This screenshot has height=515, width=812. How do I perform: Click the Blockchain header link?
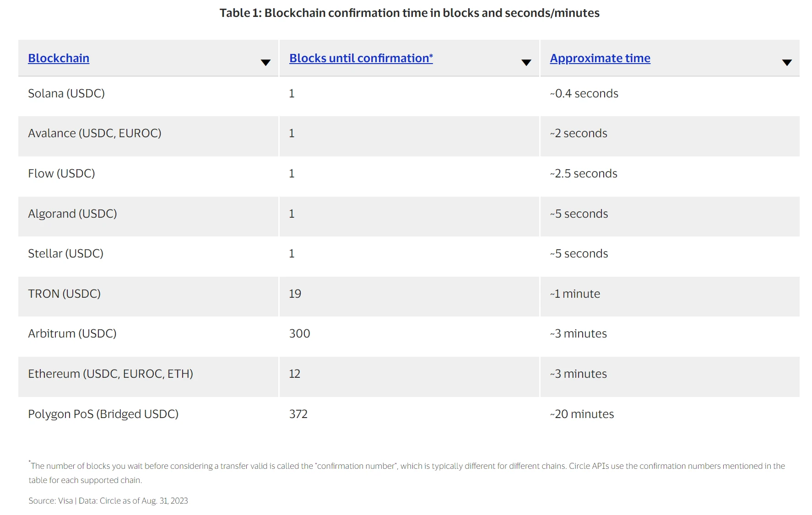59,59
